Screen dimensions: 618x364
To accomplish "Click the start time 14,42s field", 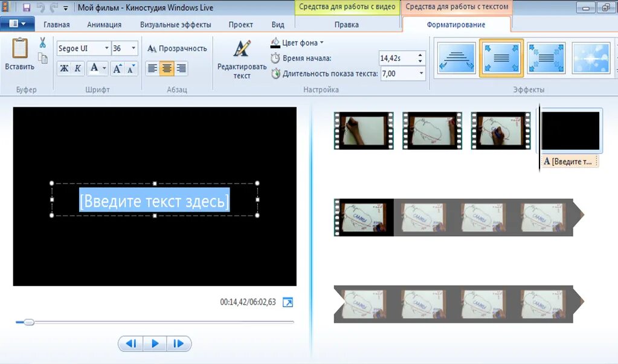I will click(398, 59).
